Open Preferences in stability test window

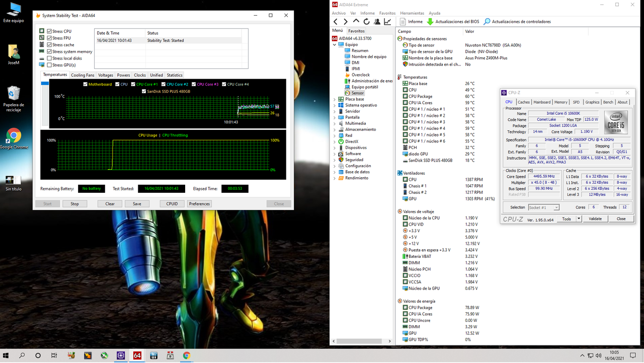point(199,204)
